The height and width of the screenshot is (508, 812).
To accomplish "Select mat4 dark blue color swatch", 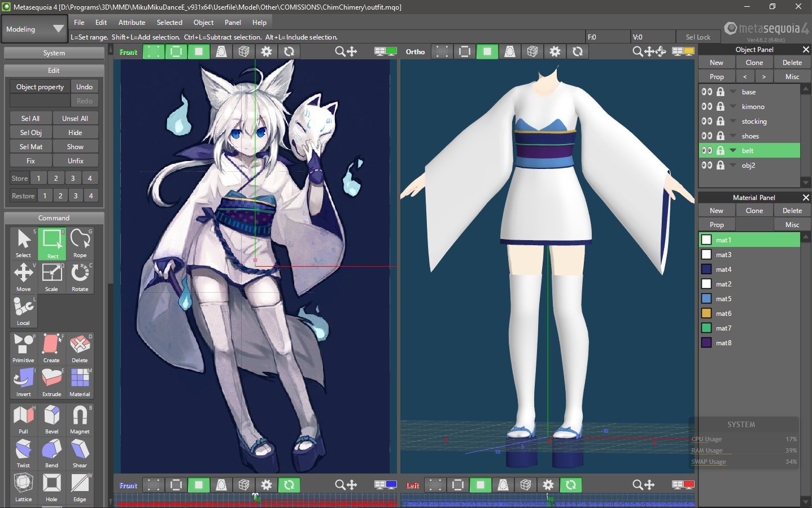I will click(706, 269).
